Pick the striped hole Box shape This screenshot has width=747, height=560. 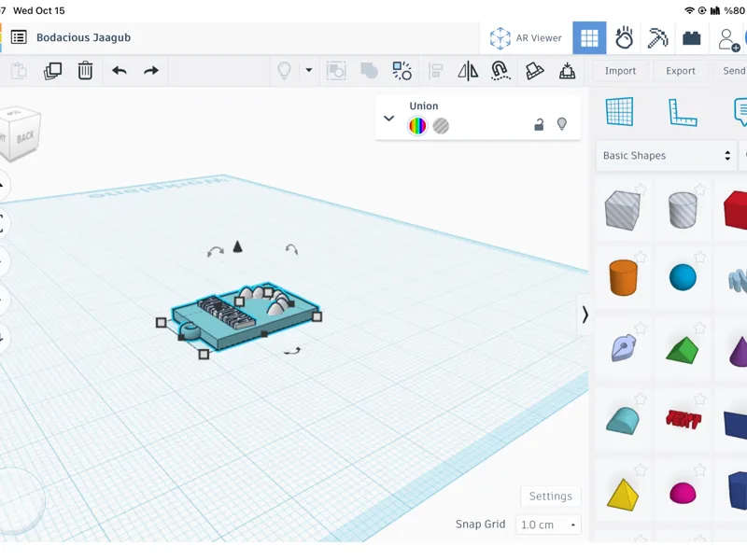tap(623, 210)
